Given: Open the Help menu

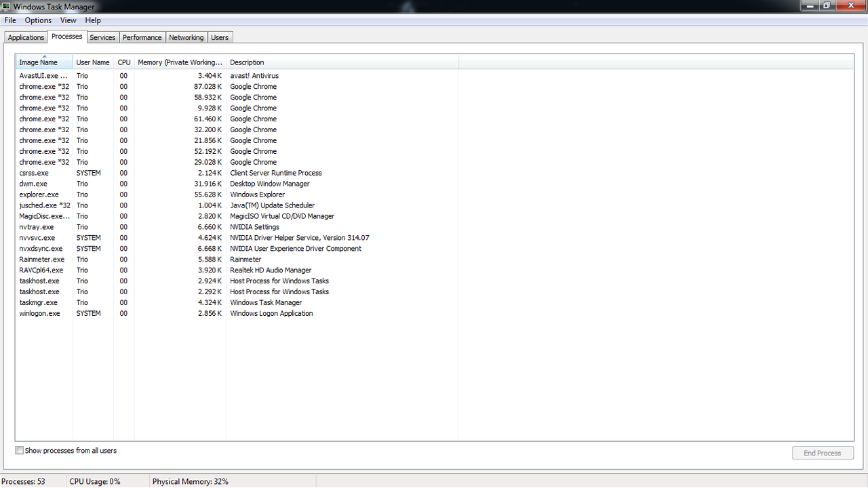Looking at the screenshot, I should tap(93, 20).
